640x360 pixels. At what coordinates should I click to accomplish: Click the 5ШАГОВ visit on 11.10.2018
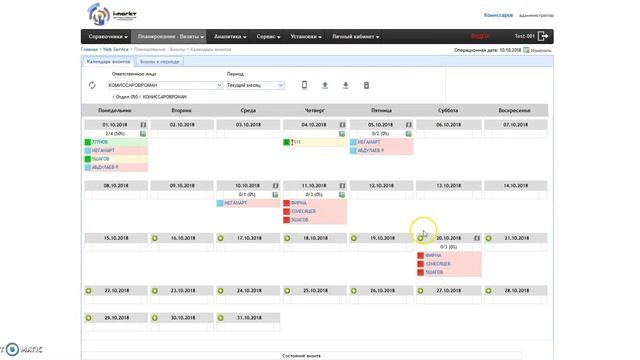click(x=300, y=220)
